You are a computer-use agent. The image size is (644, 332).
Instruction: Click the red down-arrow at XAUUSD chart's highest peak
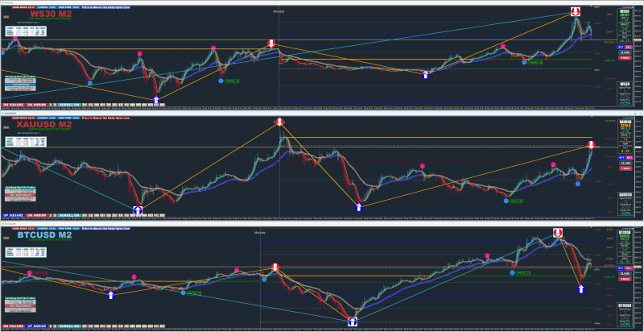point(279,122)
